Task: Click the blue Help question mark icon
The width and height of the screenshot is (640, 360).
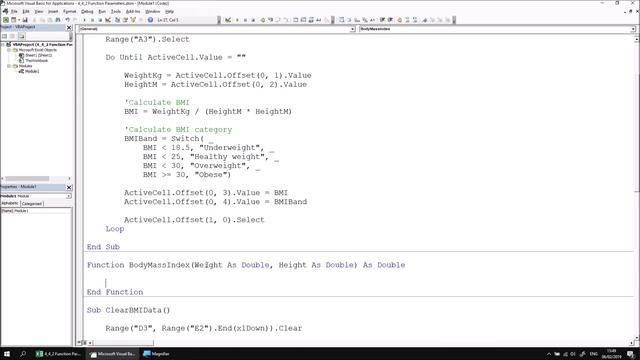Action: (150, 20)
